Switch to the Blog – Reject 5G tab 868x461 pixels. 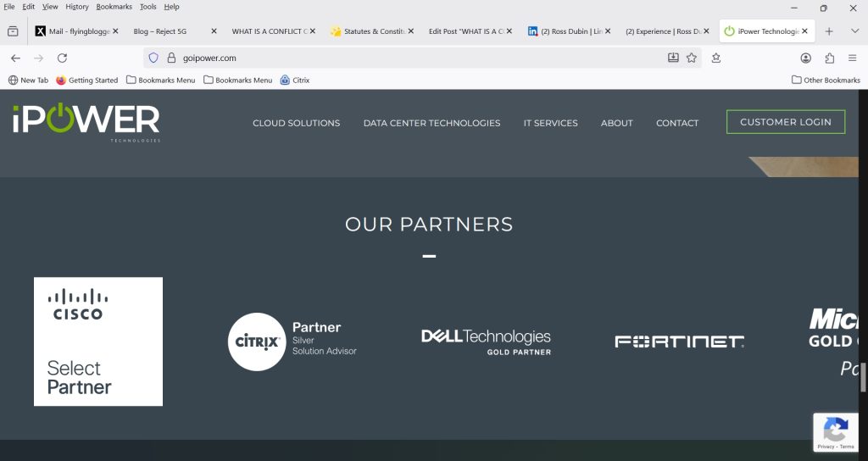166,31
